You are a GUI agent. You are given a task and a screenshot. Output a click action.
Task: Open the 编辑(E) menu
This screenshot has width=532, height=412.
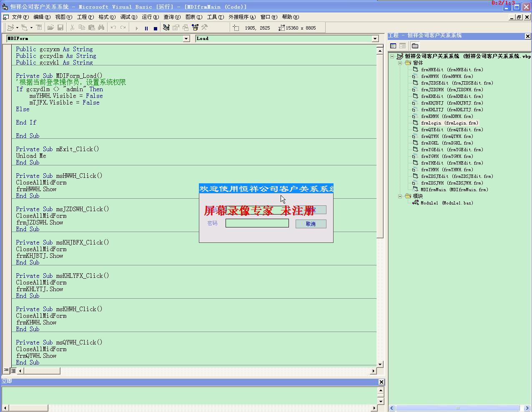[x=42, y=17]
